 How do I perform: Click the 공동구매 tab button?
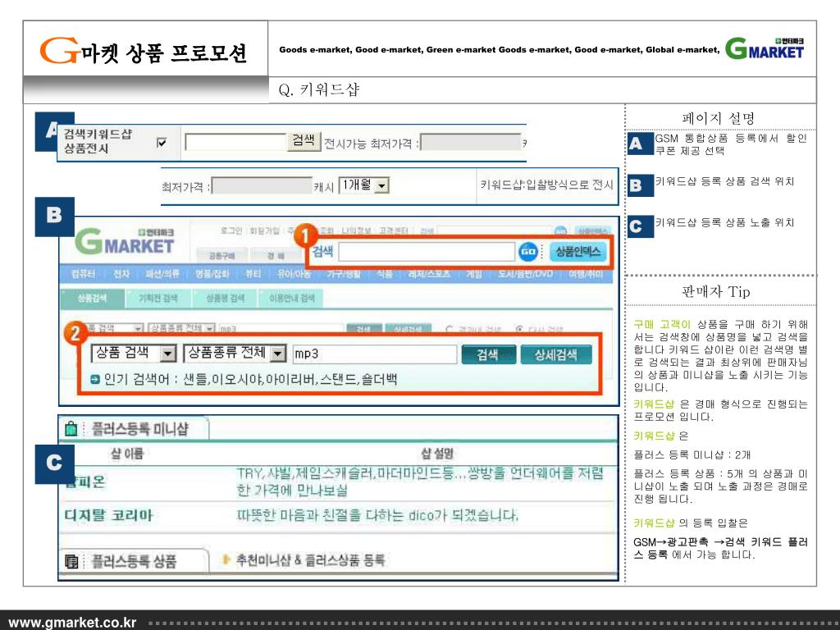tap(221, 256)
